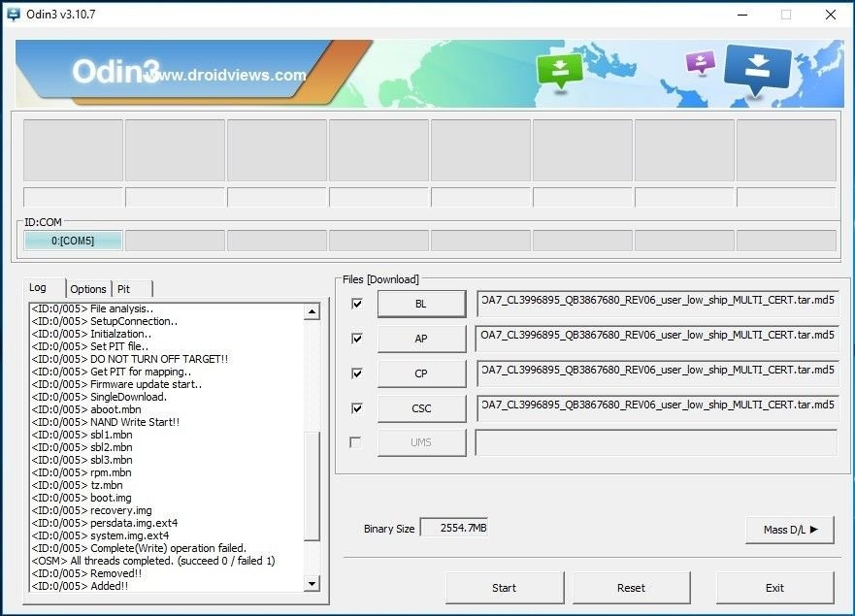Viewport: 855px width, 616px height.
Task: Close the Odin3 window
Action: tap(831, 15)
